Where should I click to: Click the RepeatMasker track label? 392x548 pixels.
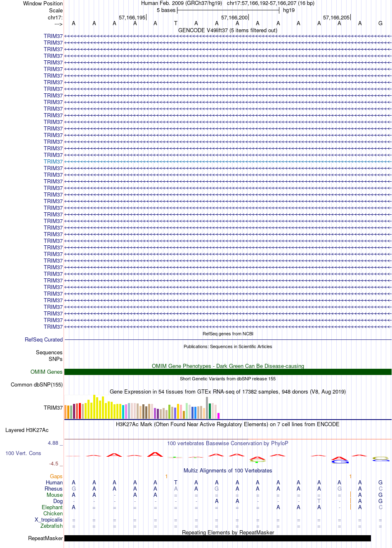click(x=45, y=538)
